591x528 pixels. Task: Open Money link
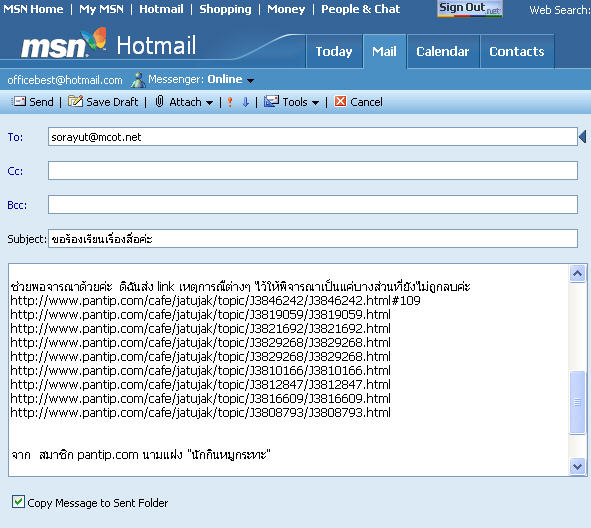tap(286, 9)
